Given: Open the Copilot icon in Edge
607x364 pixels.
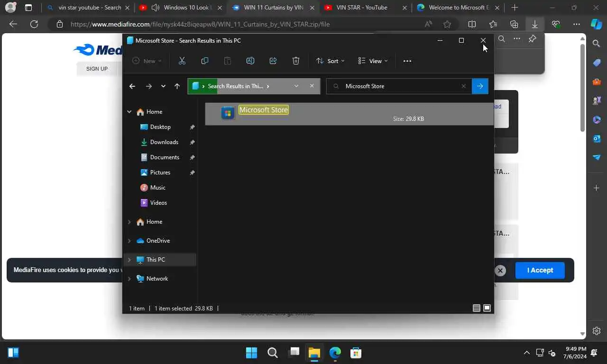Looking at the screenshot, I should [596, 24].
